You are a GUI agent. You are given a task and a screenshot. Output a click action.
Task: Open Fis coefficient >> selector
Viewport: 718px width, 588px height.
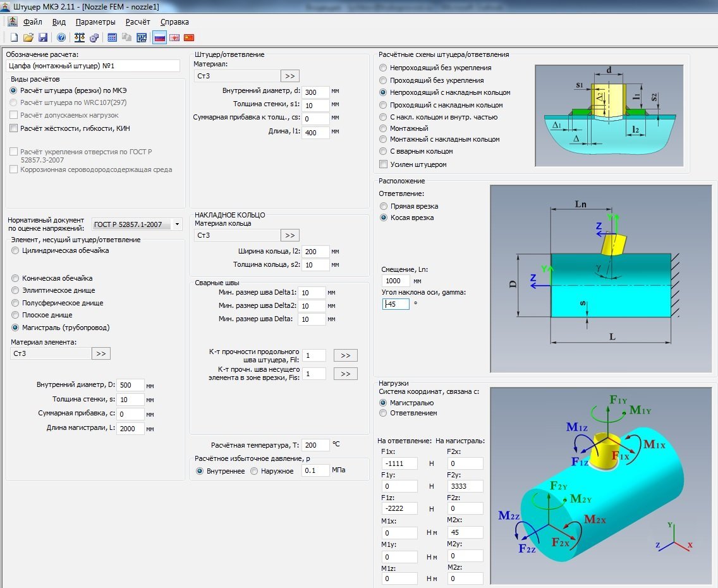(346, 374)
